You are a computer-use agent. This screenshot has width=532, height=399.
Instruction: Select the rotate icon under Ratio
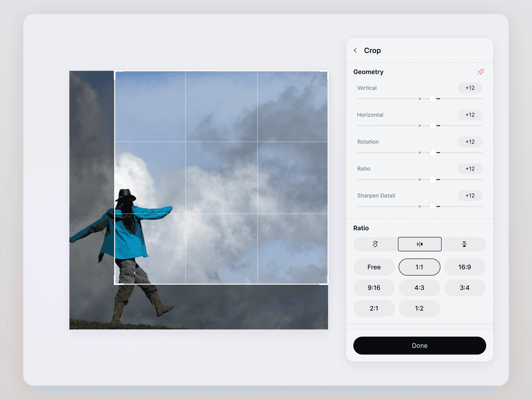pos(375,244)
